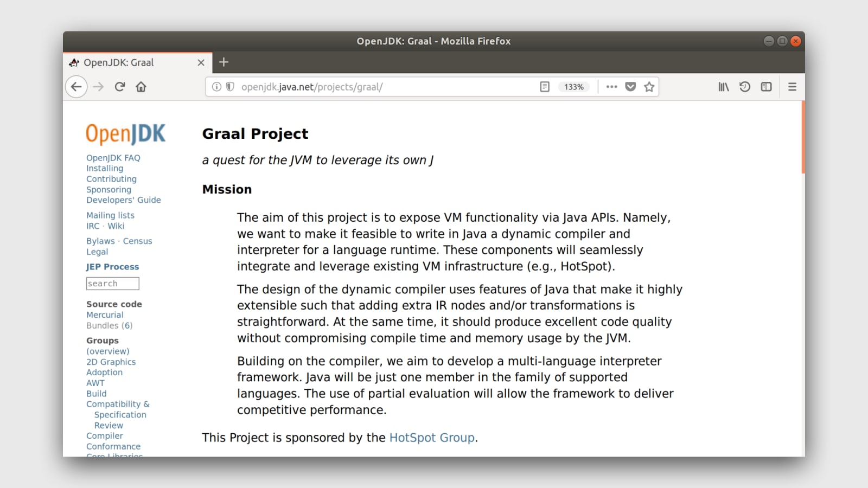Image resolution: width=868 pixels, height=488 pixels.
Task: Open the Legal link
Action: tap(97, 252)
